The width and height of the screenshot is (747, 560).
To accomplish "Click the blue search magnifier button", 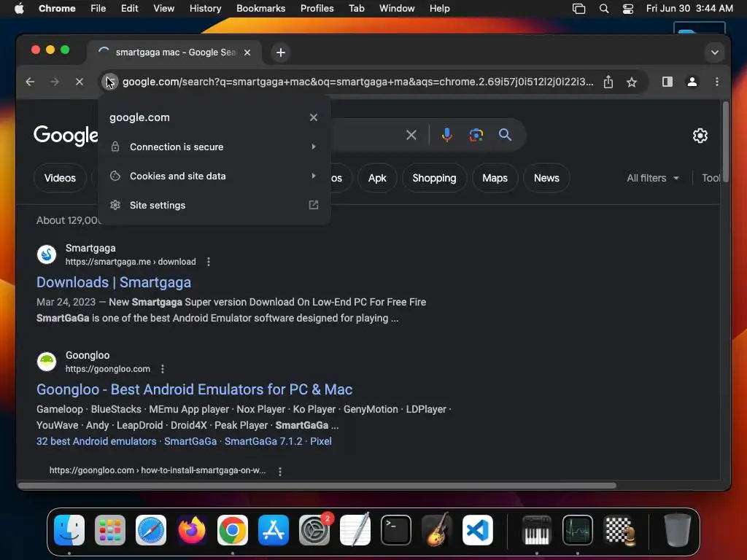I will coord(505,135).
